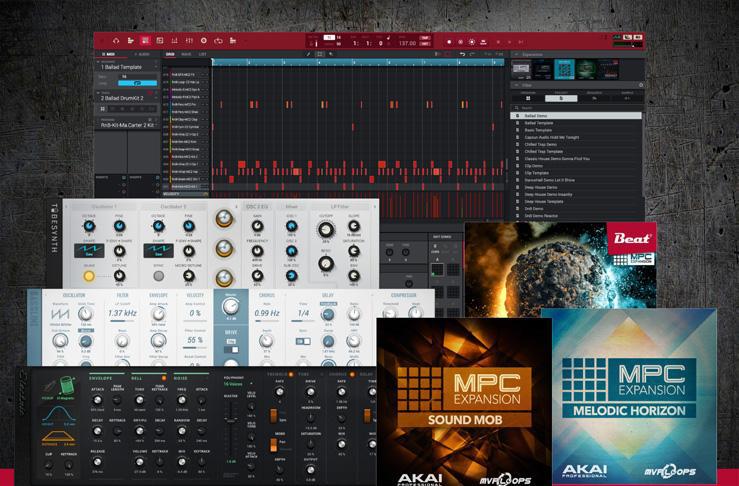
Task: Toggle yellow glide button on TubeSynth Oscillator 1
Action: (89, 276)
